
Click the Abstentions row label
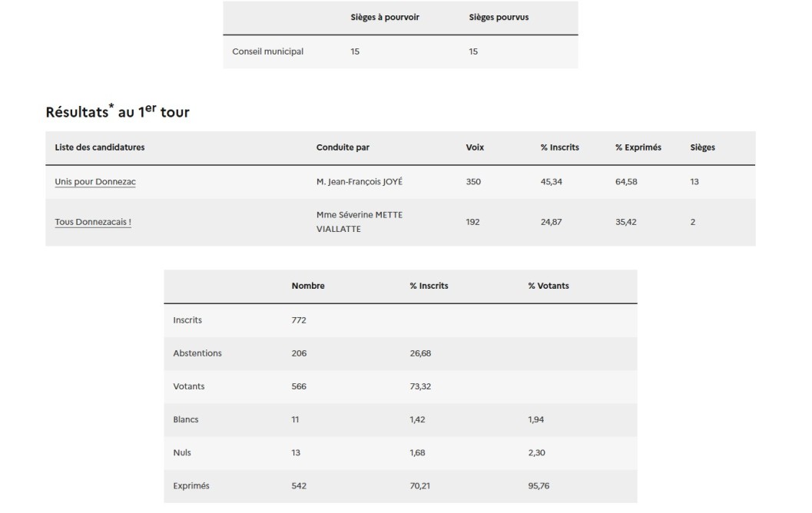pyautogui.click(x=197, y=353)
